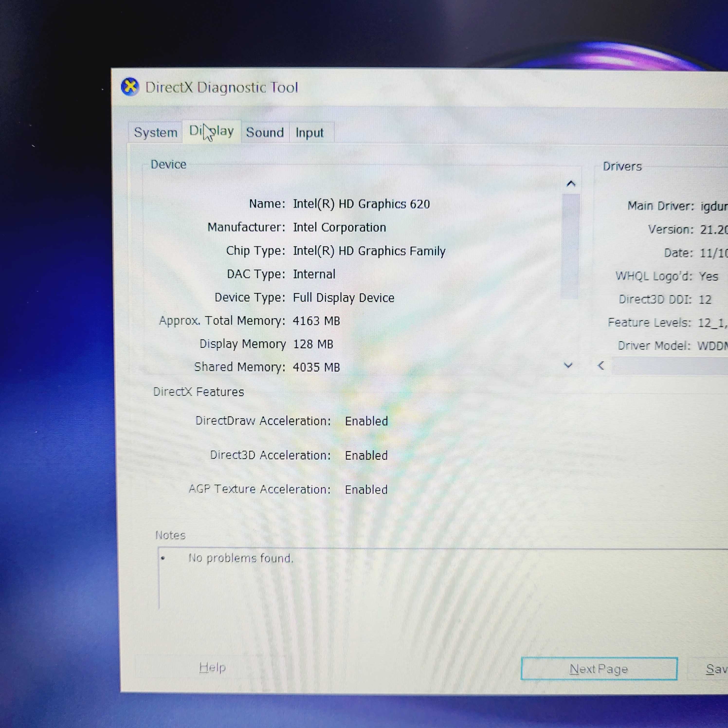This screenshot has height=728, width=728.
Task: Click the 4163 MB total memory value
Action: click(317, 321)
